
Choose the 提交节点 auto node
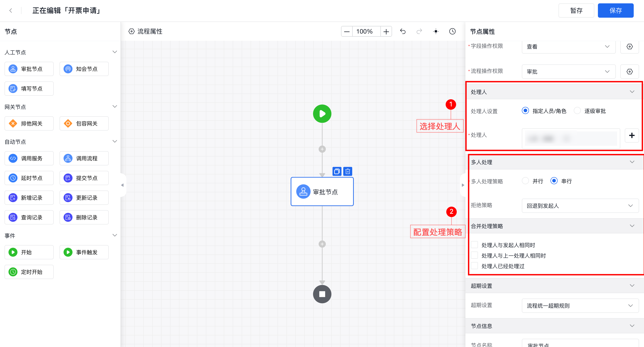pyautogui.click(x=84, y=178)
